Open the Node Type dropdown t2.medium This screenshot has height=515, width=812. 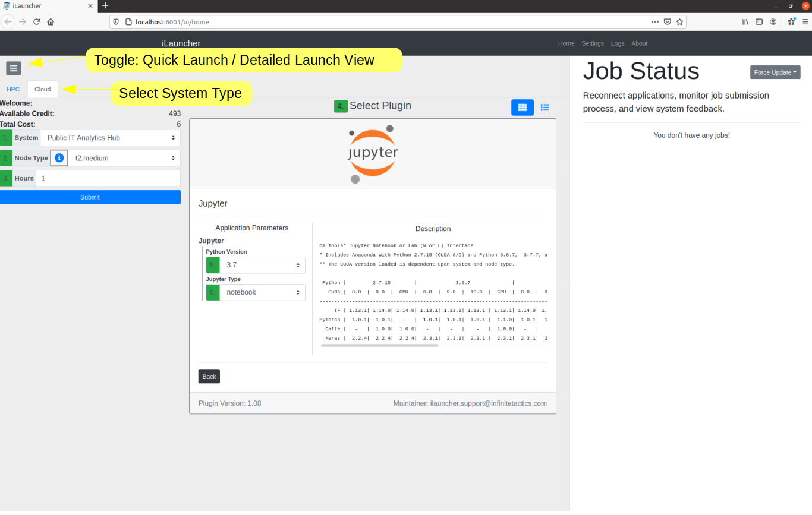[x=124, y=158]
